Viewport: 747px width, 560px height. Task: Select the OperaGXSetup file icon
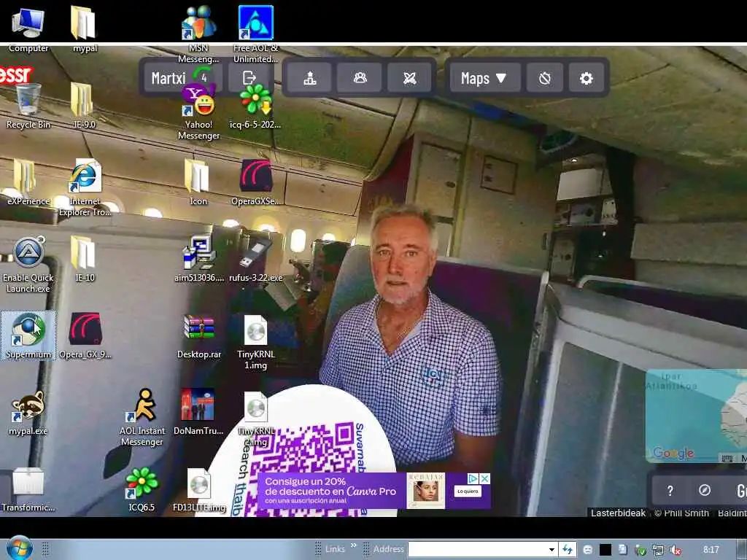pos(256,182)
